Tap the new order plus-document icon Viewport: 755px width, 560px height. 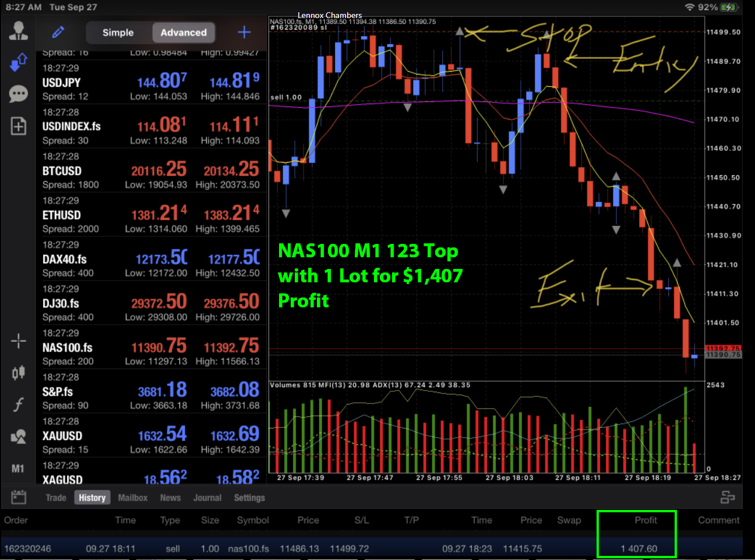point(18,126)
